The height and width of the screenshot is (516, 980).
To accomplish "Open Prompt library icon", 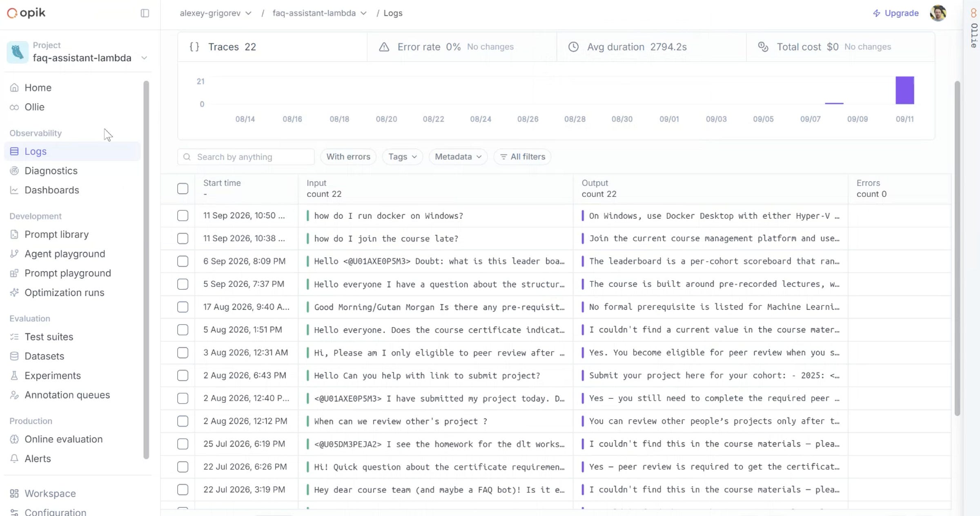I will (14, 234).
